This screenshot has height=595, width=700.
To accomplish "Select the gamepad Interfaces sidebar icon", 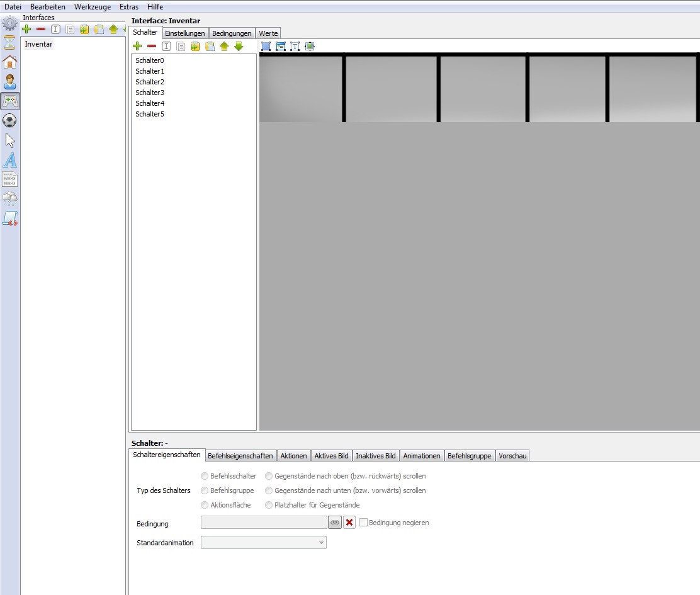I will (10, 101).
